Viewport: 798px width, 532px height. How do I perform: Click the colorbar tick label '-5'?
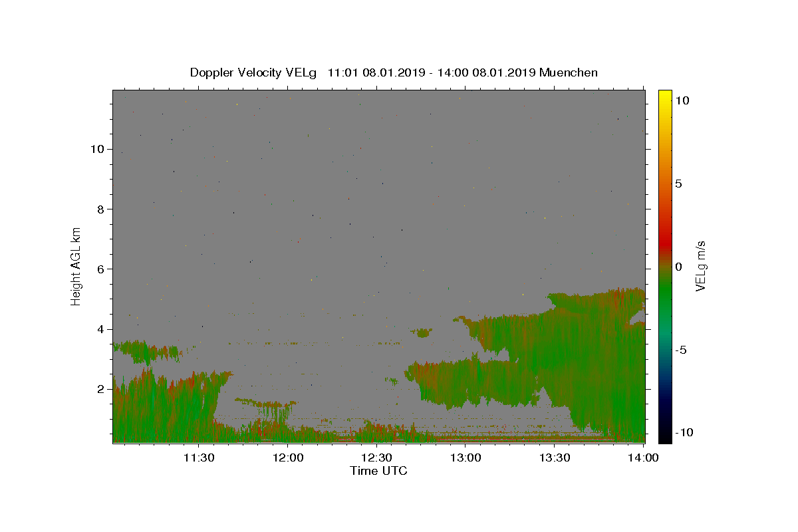[x=680, y=350]
